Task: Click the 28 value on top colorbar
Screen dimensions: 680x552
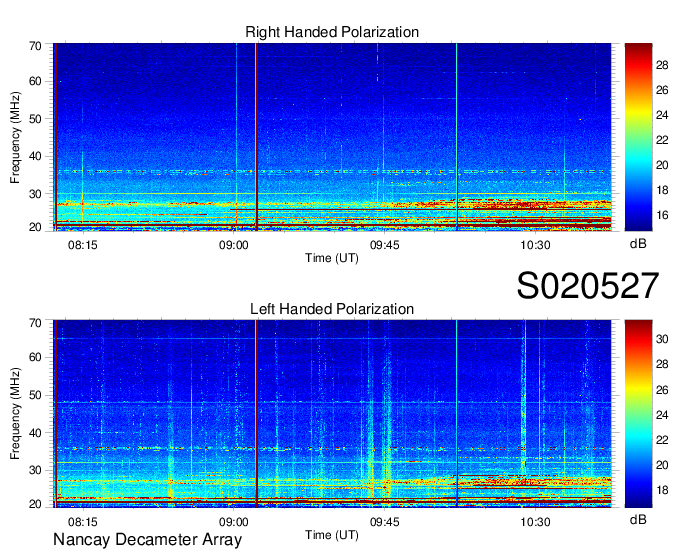Action: coord(662,65)
